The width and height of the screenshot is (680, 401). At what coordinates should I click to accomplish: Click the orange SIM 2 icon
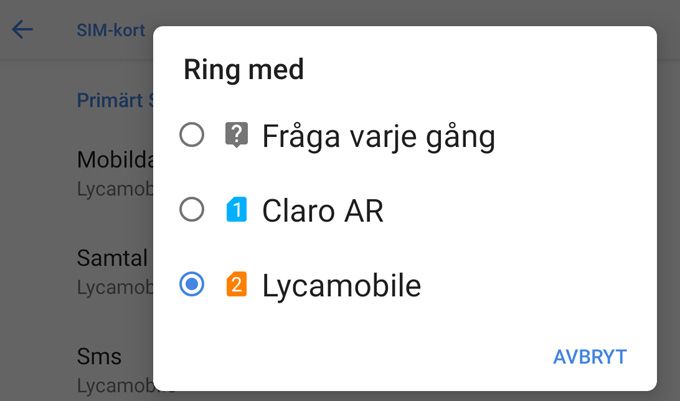click(236, 284)
